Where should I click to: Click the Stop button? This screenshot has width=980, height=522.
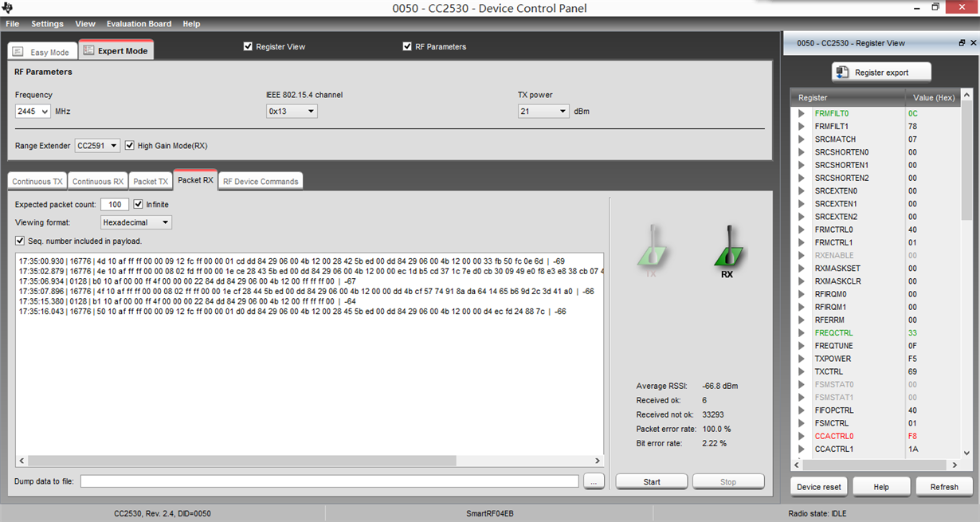728,481
